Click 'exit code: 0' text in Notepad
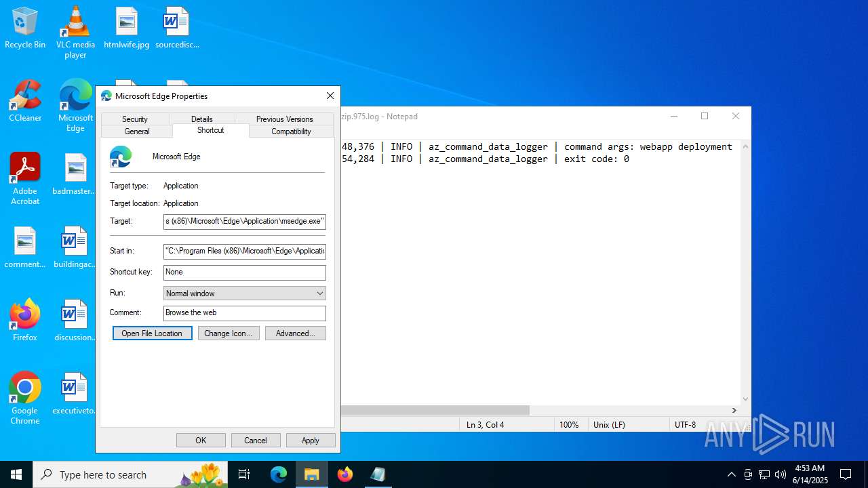 (597, 159)
